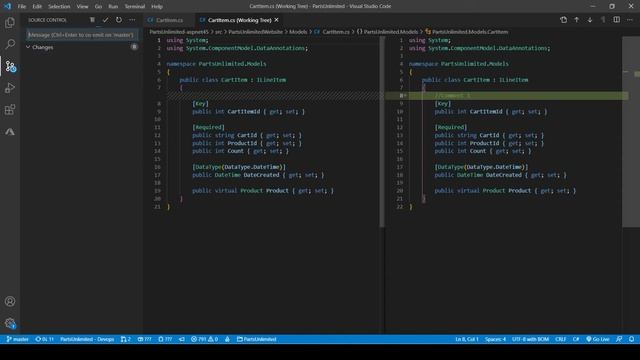The height and width of the screenshot is (360, 640).
Task: Click DateCreated property in the modified pane
Action: pyautogui.click(x=504, y=175)
